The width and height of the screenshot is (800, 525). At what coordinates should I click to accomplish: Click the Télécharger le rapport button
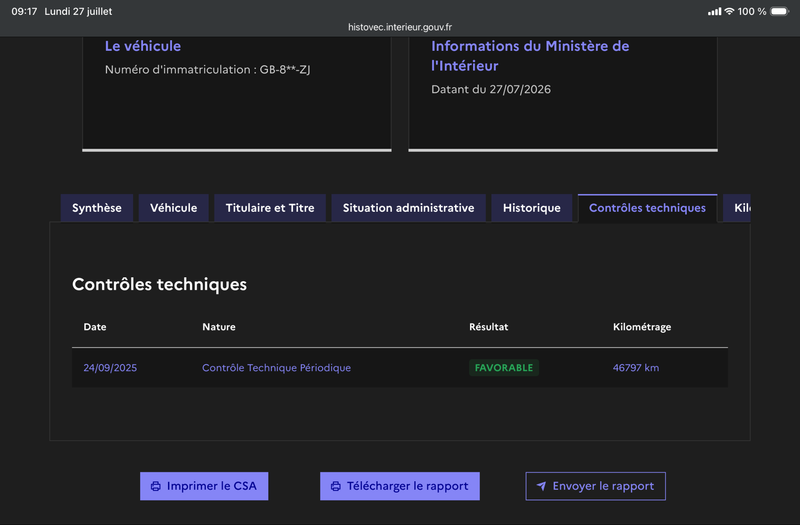(399, 486)
